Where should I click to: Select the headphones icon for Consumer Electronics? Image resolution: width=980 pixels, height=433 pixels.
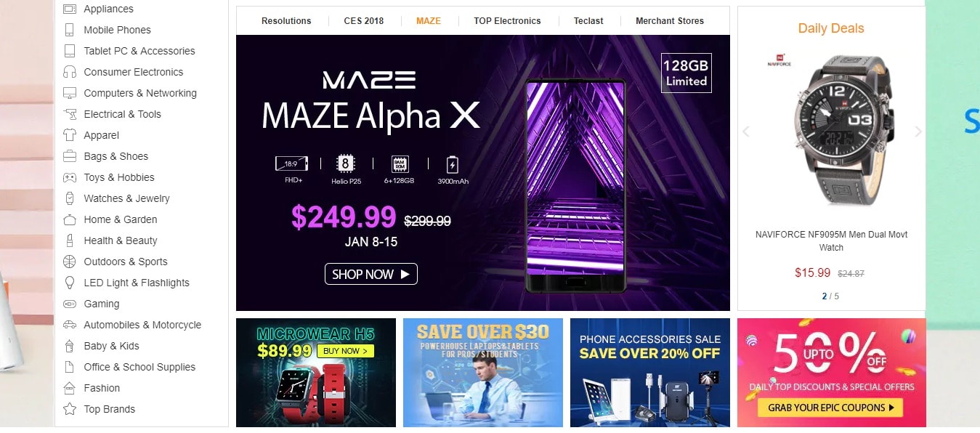click(x=70, y=72)
